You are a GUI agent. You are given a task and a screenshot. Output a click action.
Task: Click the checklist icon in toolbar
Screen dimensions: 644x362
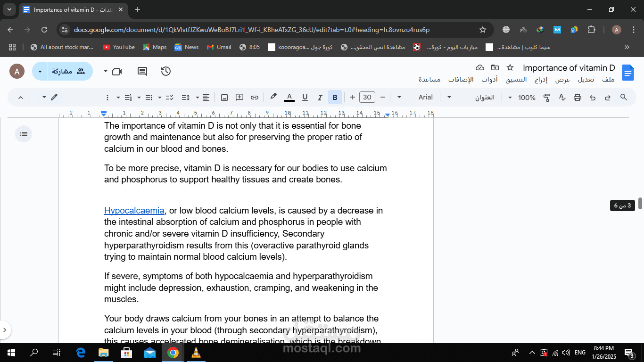[170, 98]
